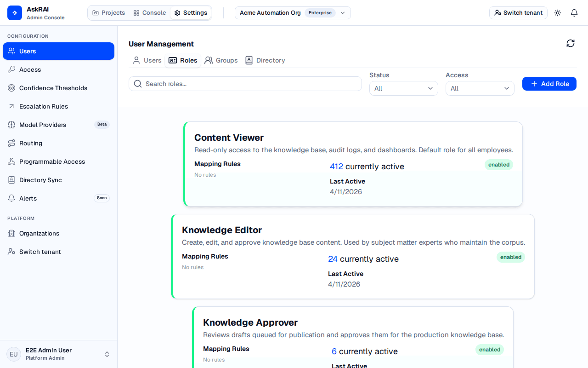Click the Confidence Thresholds target icon
Image resolution: width=588 pixels, height=368 pixels.
[11, 88]
